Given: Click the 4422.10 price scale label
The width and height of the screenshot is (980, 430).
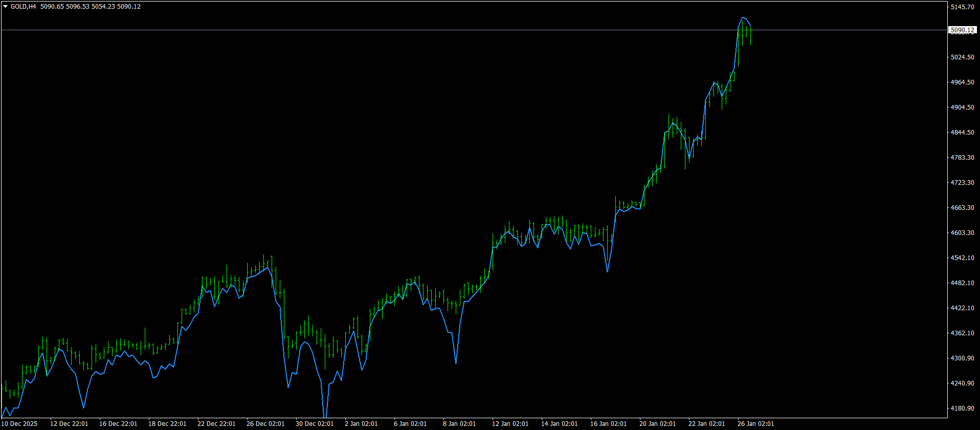Looking at the screenshot, I should 962,308.
